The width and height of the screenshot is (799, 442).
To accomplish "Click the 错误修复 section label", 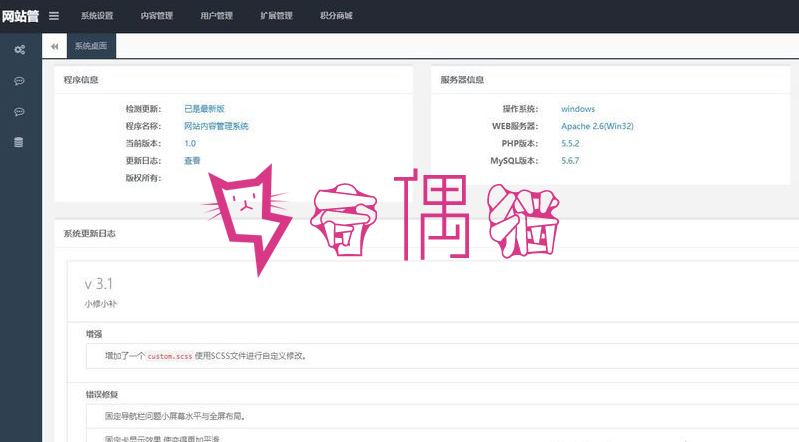I will click(x=102, y=394).
